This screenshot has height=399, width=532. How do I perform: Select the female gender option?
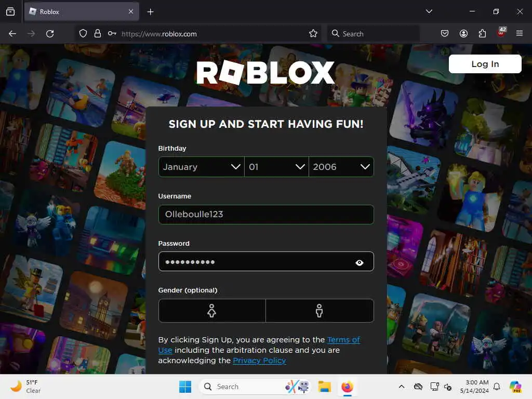pos(212,311)
